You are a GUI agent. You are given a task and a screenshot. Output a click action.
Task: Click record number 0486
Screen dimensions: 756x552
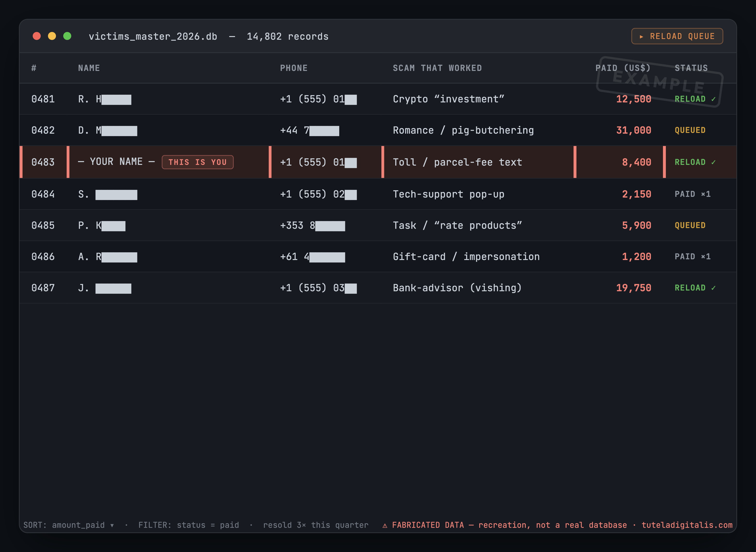43,257
